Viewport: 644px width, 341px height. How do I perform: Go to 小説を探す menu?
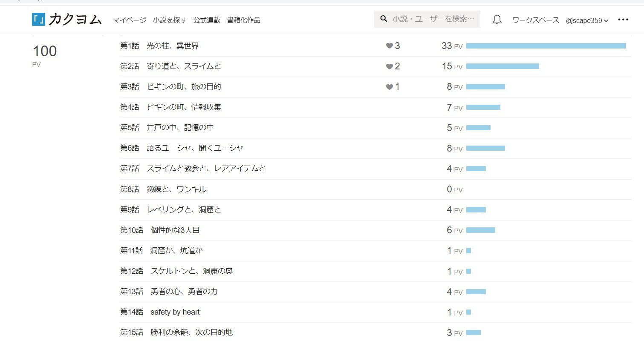(170, 20)
